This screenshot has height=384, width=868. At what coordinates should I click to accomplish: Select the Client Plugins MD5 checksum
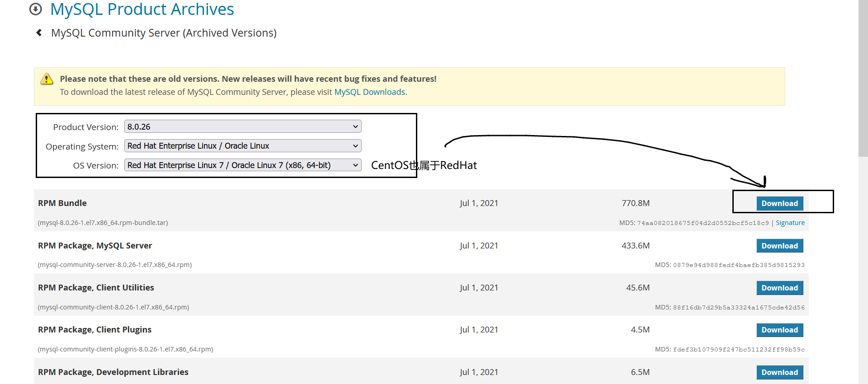(739, 350)
